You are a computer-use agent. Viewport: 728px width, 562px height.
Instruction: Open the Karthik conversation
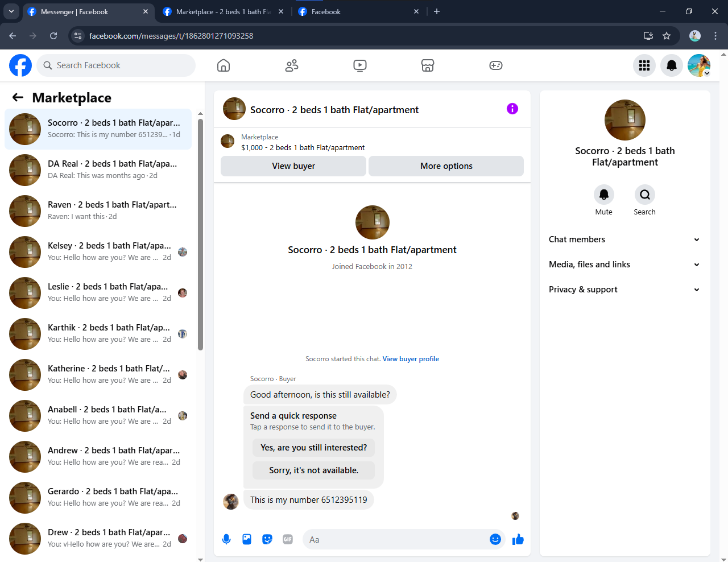coord(98,334)
